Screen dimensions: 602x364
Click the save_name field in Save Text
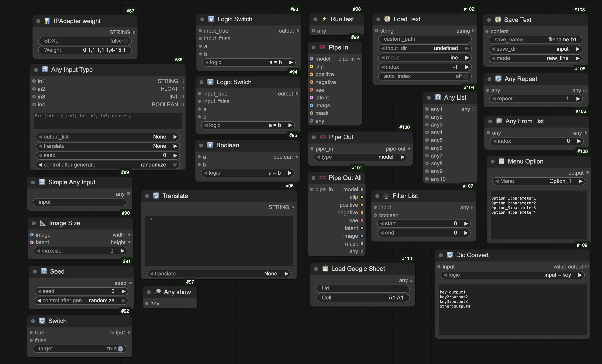click(x=535, y=40)
